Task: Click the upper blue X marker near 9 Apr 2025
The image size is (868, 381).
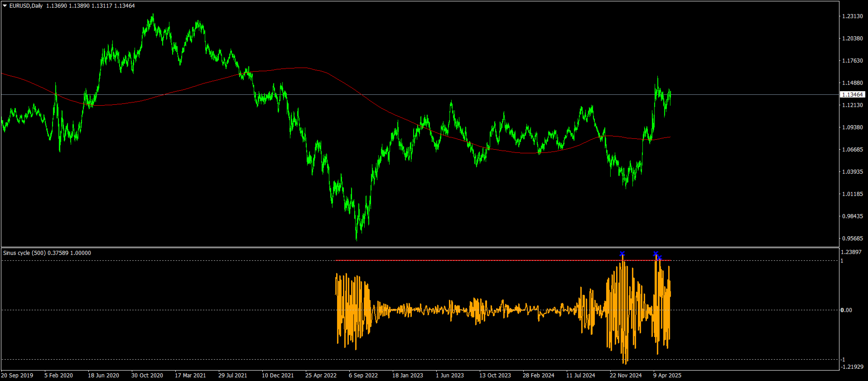Action: (x=656, y=254)
